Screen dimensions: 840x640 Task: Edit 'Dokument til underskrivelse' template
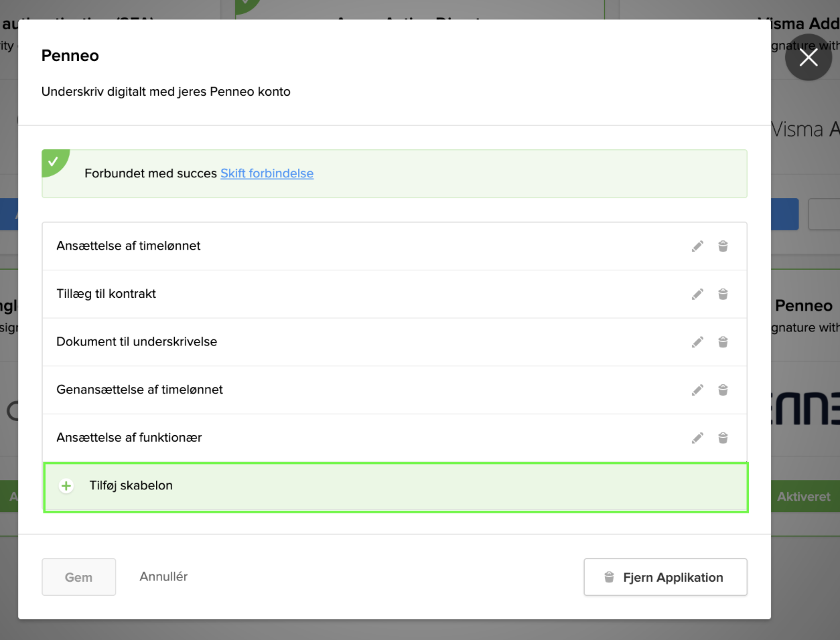(697, 342)
